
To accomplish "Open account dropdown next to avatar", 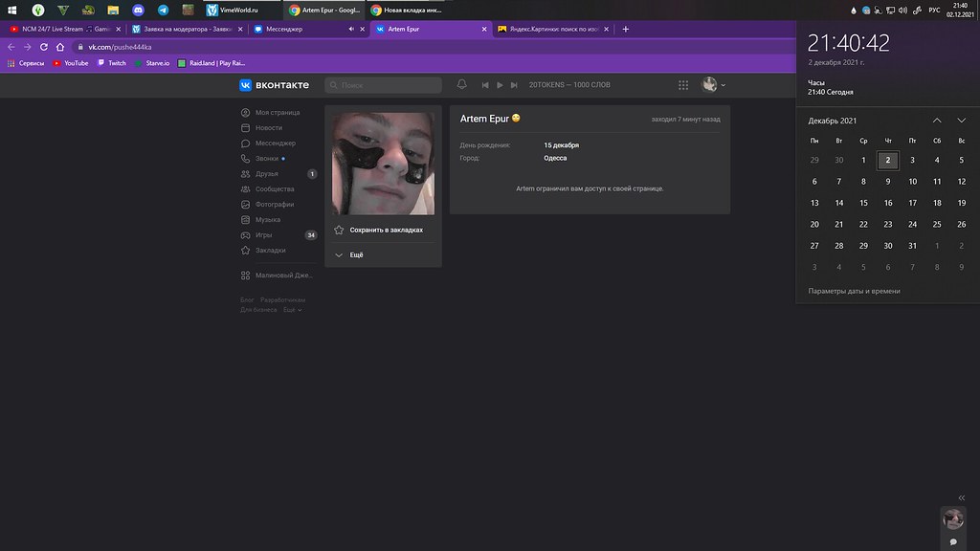I will pos(723,85).
